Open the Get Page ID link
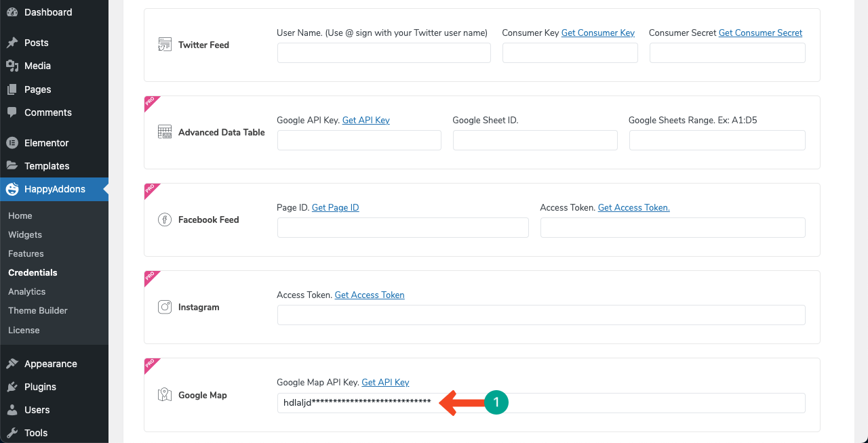Viewport: 868px width, 443px height. (x=336, y=207)
